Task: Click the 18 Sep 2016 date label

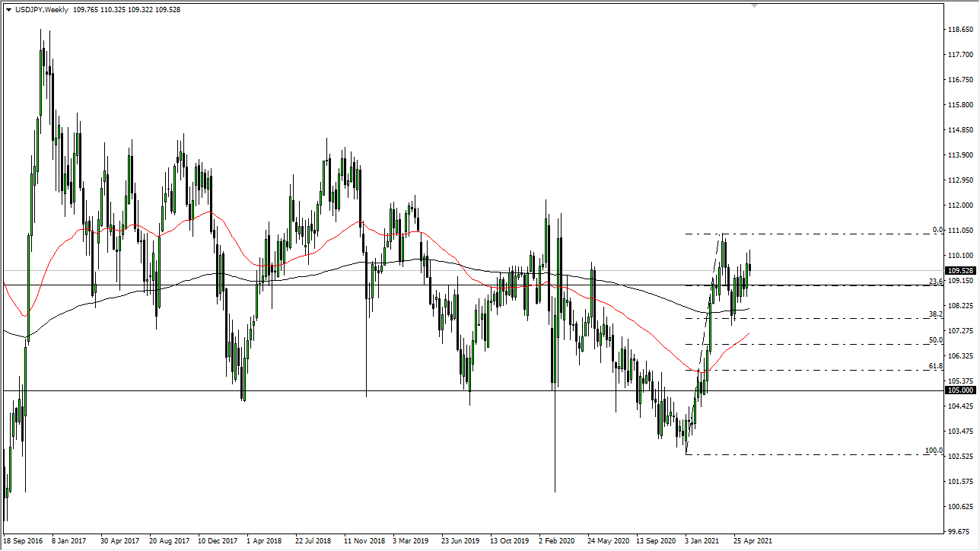Action: coord(24,540)
